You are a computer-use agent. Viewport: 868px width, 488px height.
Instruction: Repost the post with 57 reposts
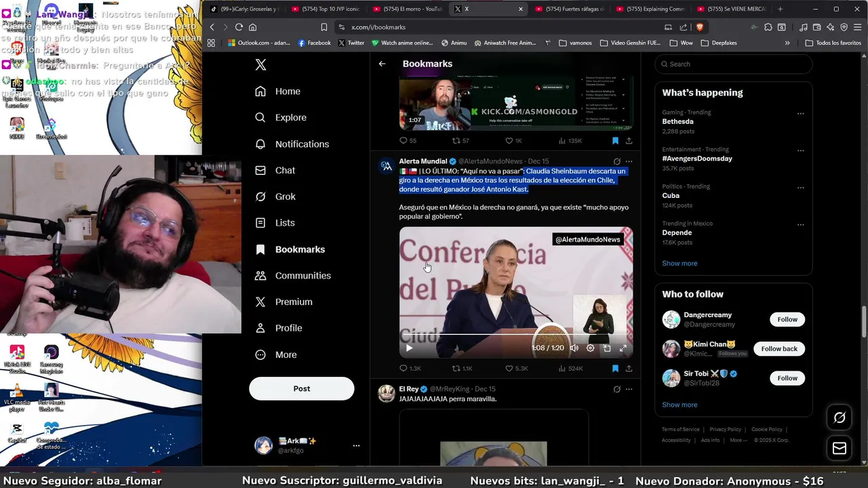(x=461, y=141)
